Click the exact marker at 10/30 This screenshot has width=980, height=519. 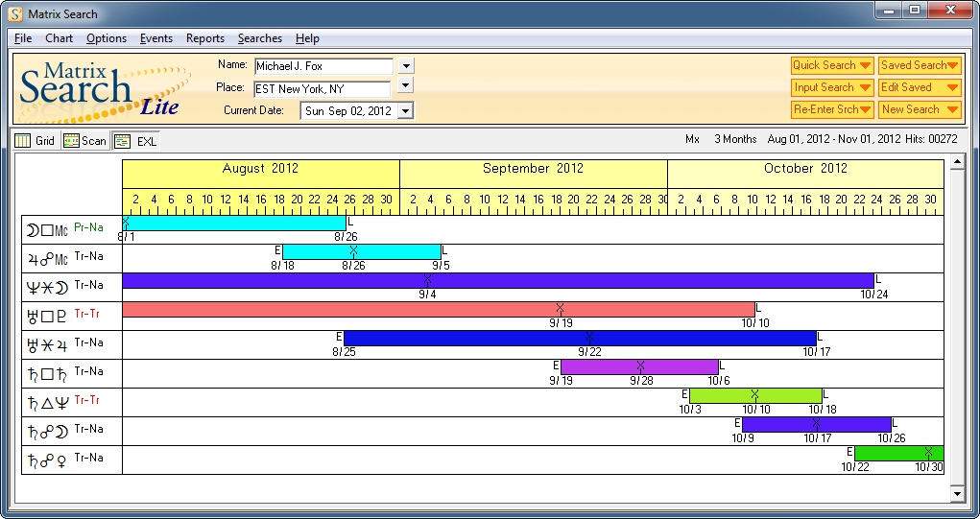tap(928, 451)
